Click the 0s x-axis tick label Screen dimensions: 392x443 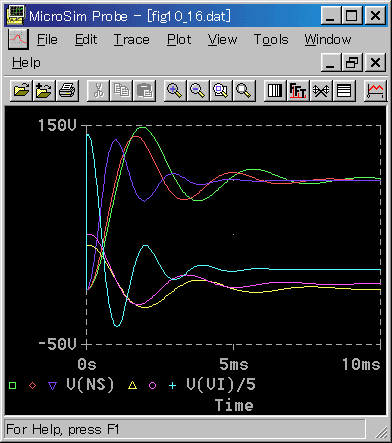pyautogui.click(x=87, y=364)
